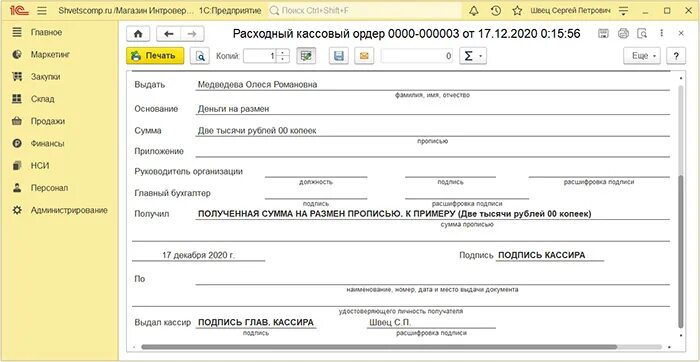This screenshot has width=700, height=362.
Task: Click the text ПОДПИСЬ КАССИРА
Action: 542,255
